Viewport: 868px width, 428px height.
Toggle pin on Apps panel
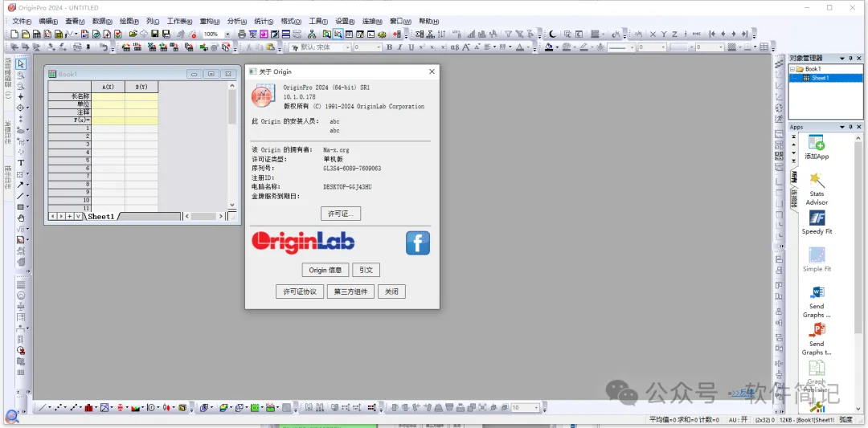[x=851, y=127]
